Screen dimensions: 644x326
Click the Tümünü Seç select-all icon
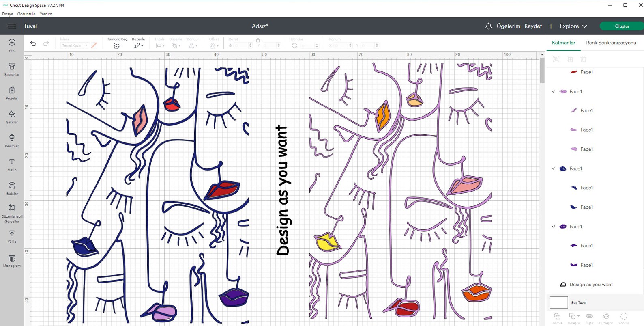[117, 45]
